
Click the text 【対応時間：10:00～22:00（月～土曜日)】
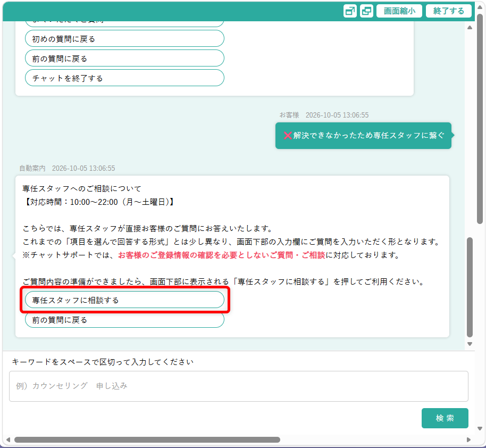99,202
